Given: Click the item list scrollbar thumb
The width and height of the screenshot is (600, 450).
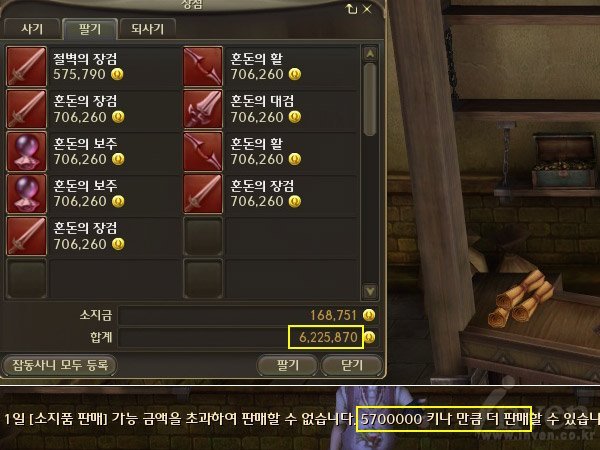Looking at the screenshot, I should pyautogui.click(x=370, y=99).
